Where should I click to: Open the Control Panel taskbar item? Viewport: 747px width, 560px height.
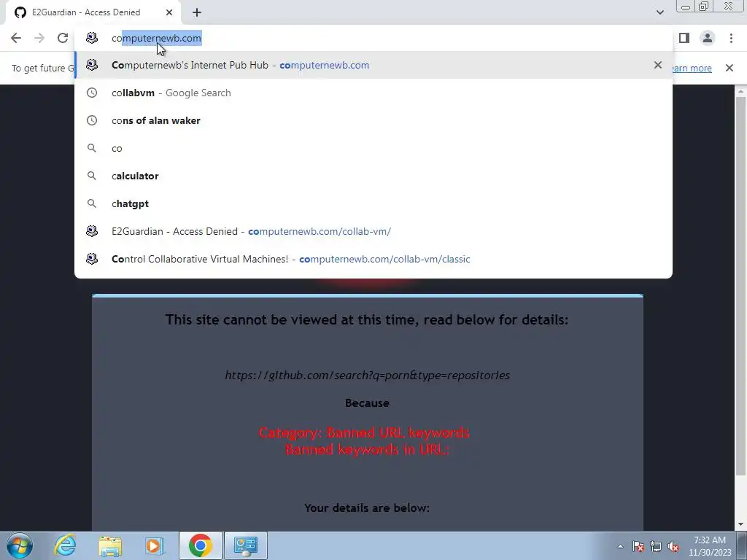coord(245,545)
